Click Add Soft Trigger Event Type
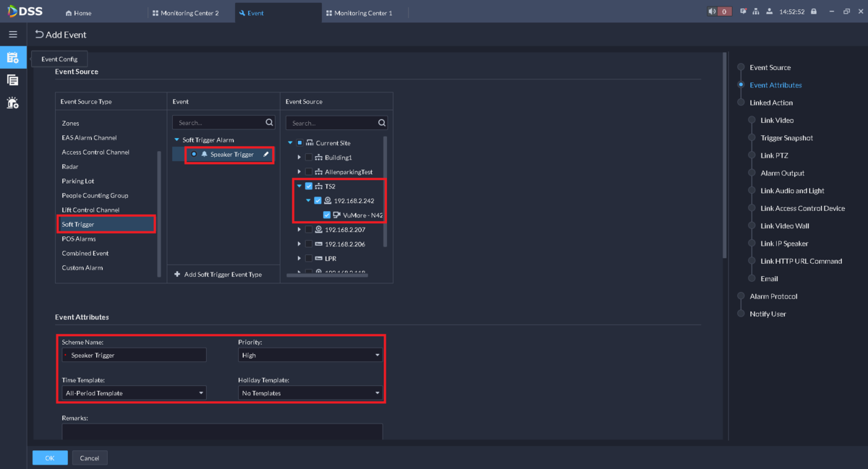 click(218, 275)
